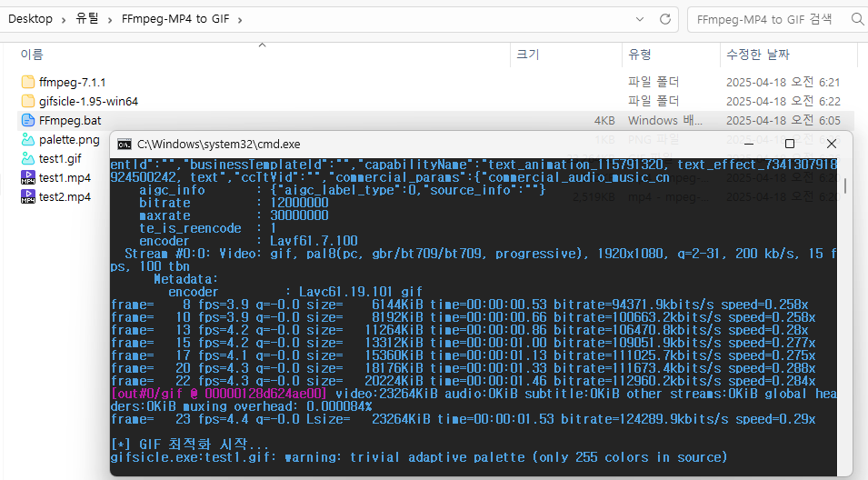Click the C:\Windows\system32\cmd.exe title text
This screenshot has width=868, height=480.
[x=219, y=145]
